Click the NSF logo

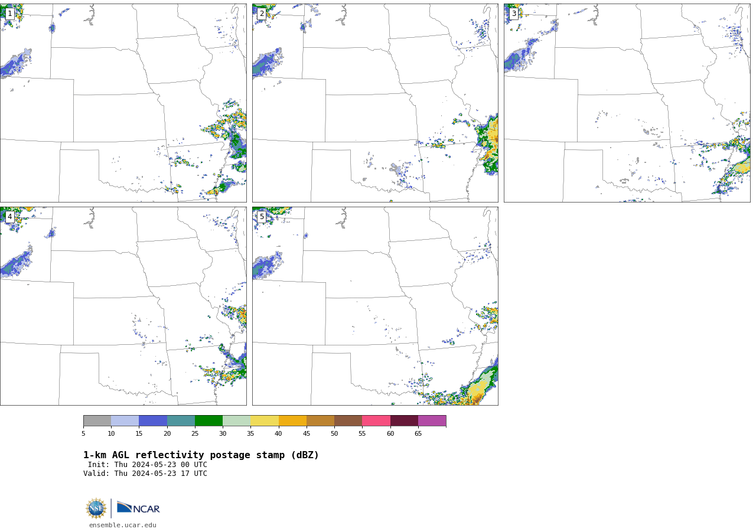pos(96,508)
